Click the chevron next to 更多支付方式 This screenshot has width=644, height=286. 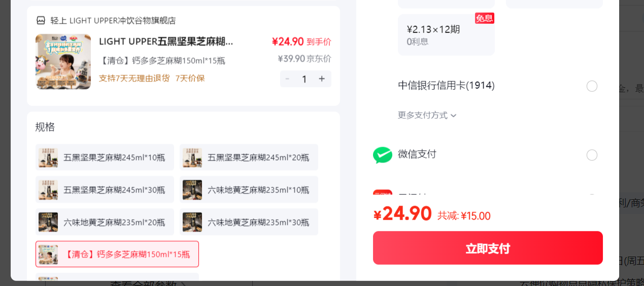coord(453,116)
